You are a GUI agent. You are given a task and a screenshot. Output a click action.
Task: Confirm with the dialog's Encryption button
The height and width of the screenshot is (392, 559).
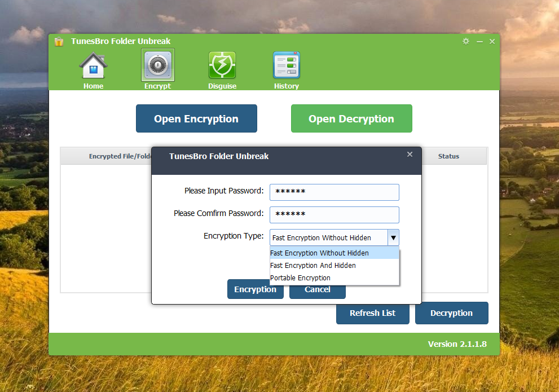255,289
